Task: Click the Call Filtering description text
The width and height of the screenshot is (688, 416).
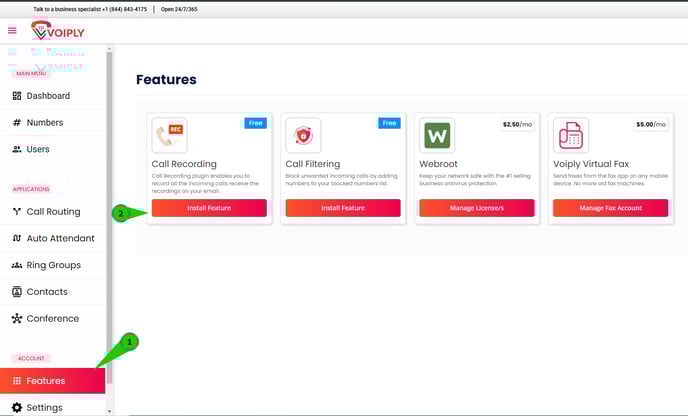Action: click(341, 179)
